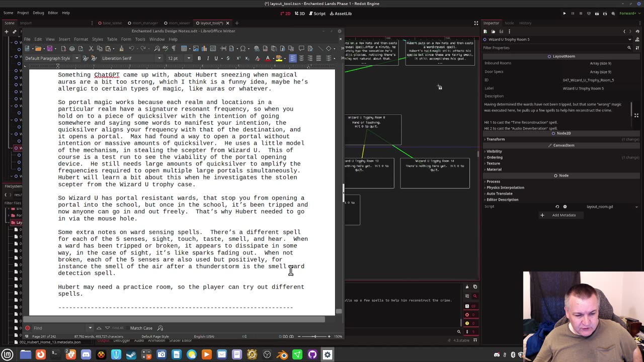
Task: Click the Insert Table icon
Action: pos(184,48)
